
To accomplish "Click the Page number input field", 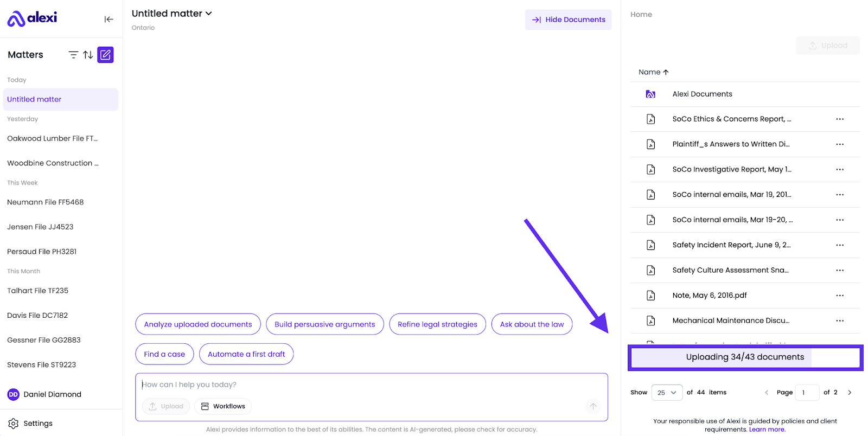I will pos(807,393).
